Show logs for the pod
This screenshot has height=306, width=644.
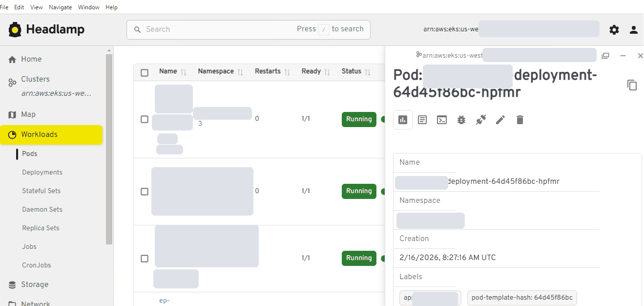[x=422, y=120]
